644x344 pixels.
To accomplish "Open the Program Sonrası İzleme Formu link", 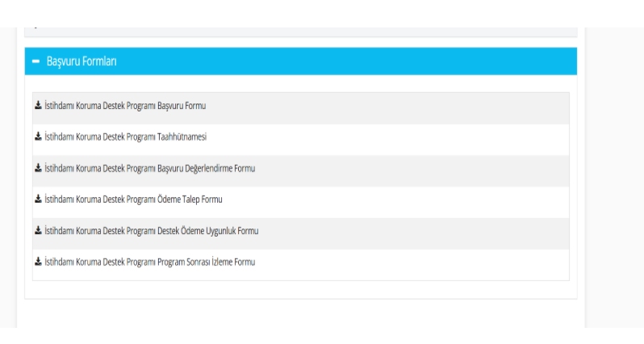I will 150,262.
